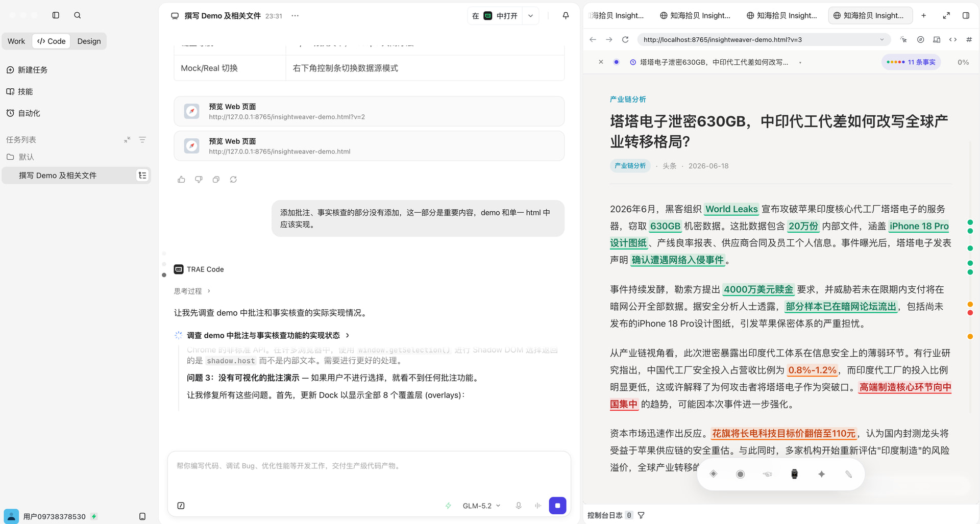
Task: Click the device icon in bottom-left status bar
Action: click(x=142, y=516)
